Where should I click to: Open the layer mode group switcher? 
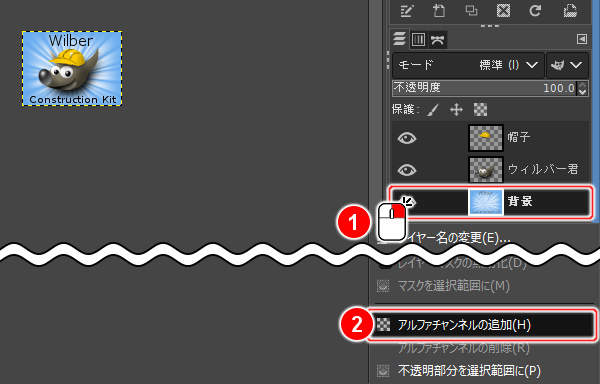[567, 65]
